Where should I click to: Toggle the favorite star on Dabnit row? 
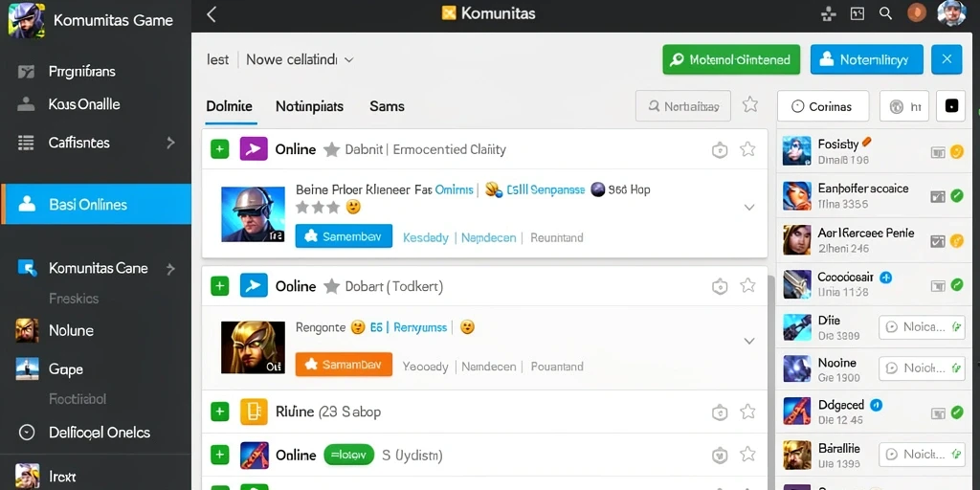(747, 148)
